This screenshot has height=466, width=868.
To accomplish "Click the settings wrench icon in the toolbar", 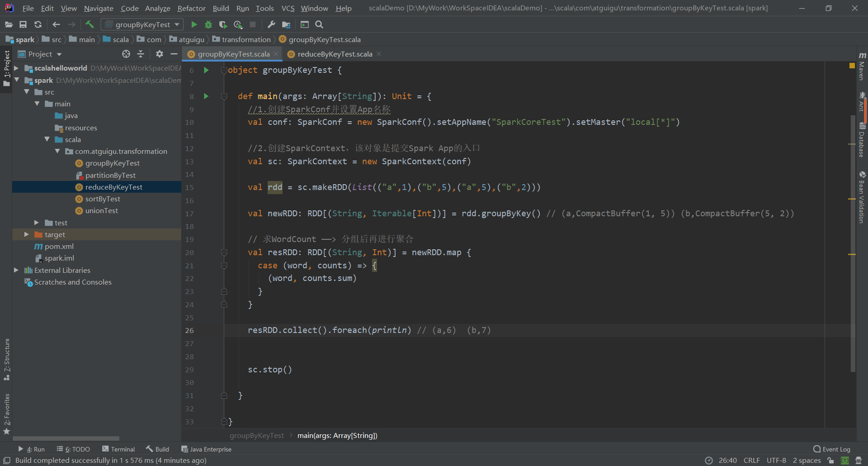I will click(x=271, y=24).
